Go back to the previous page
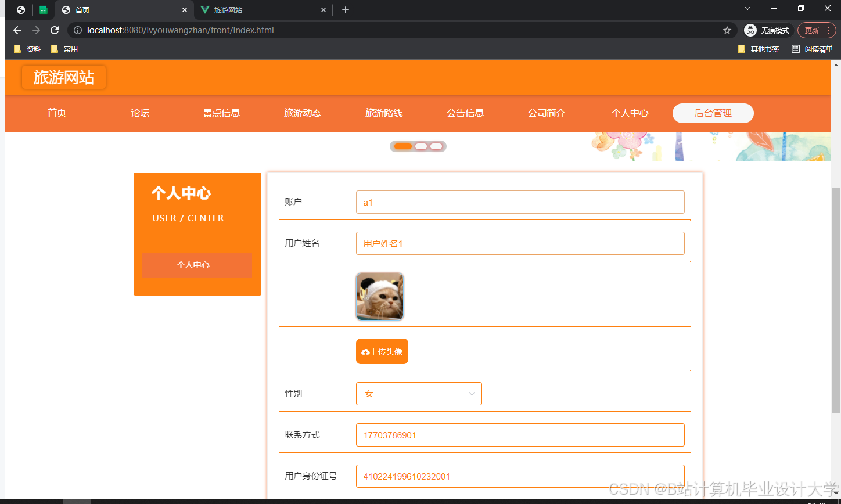 pyautogui.click(x=17, y=30)
